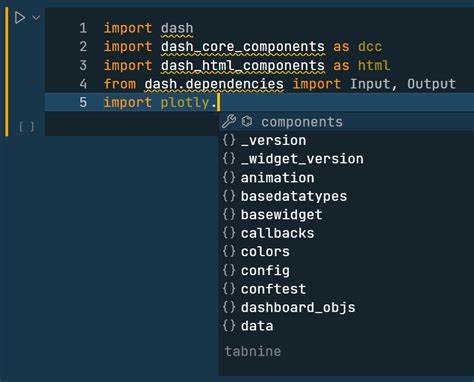Click the braces icon next to basewidget
The height and width of the screenshot is (382, 474).
click(x=229, y=214)
